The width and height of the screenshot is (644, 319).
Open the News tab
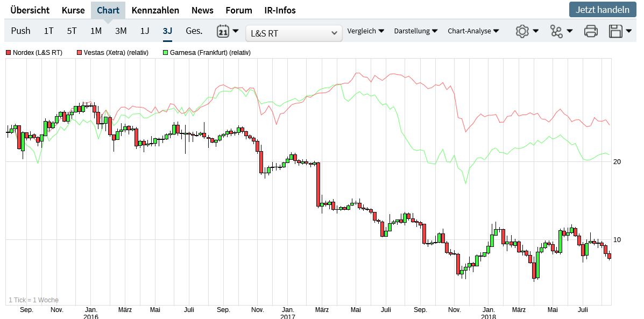tap(202, 10)
